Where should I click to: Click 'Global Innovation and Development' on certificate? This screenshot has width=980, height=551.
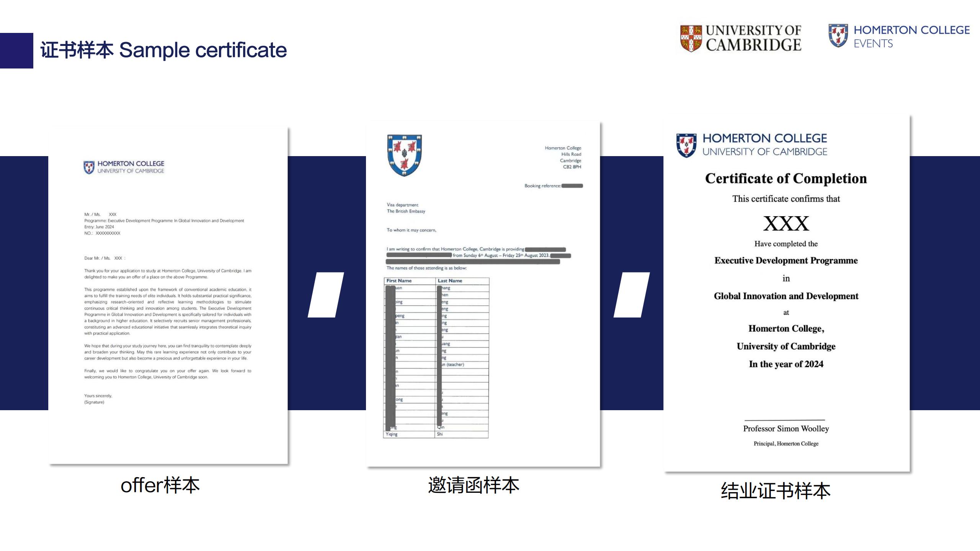click(x=786, y=296)
